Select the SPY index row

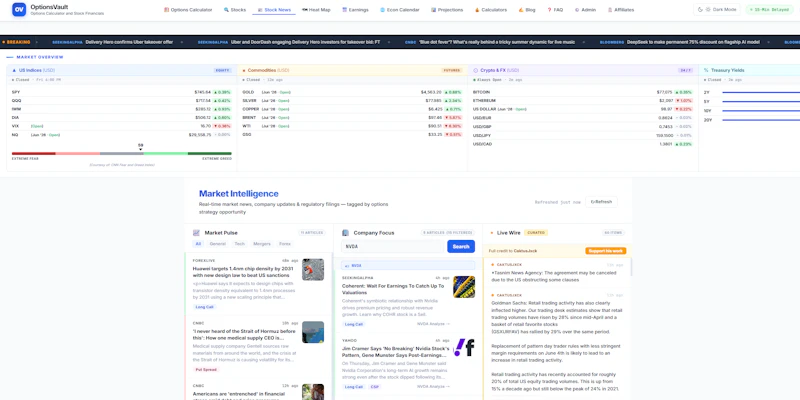click(121, 92)
